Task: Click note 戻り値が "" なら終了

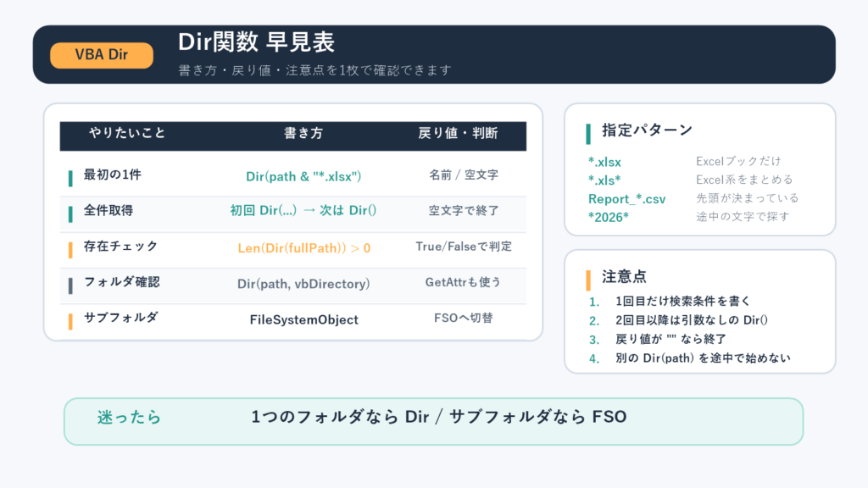Action: (x=671, y=339)
